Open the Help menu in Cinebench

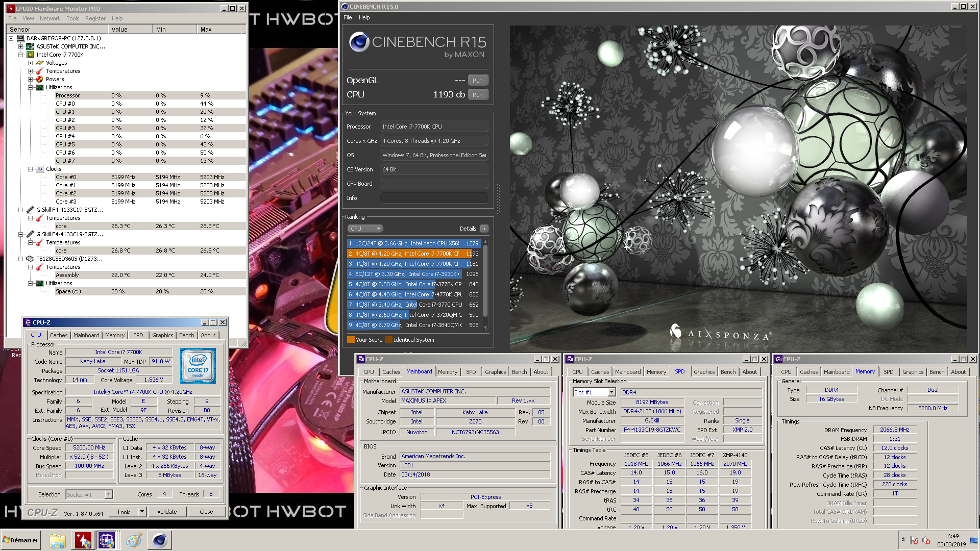point(364,17)
